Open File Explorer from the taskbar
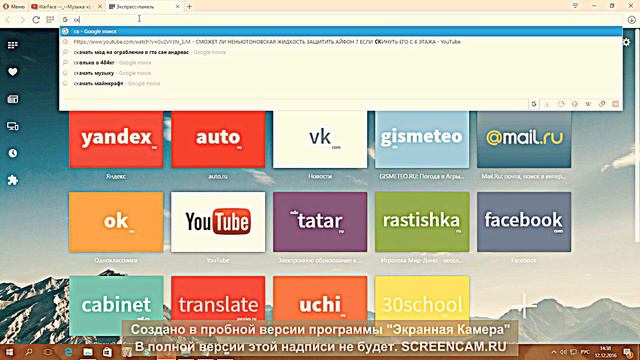 (88, 352)
